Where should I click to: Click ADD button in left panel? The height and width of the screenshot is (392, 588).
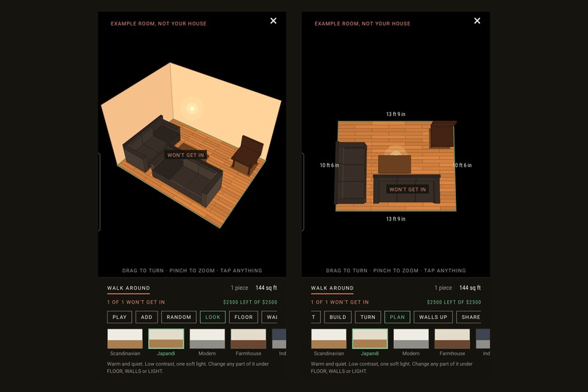pos(147,317)
